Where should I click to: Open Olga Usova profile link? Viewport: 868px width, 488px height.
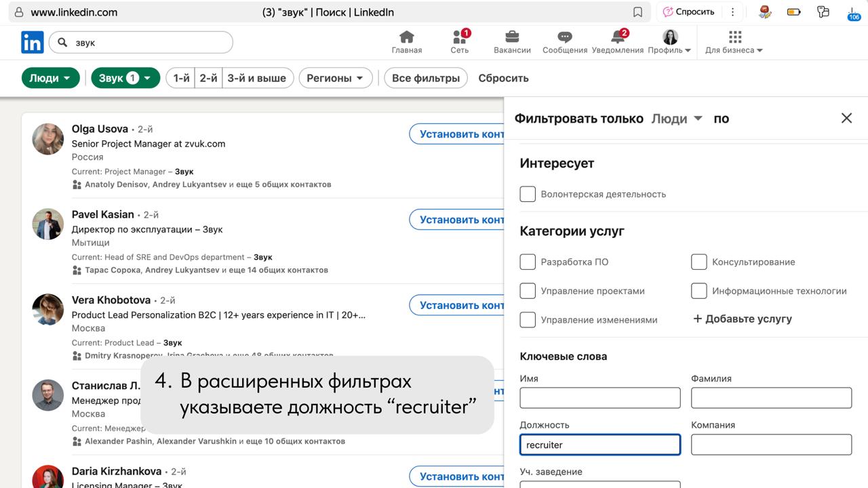pos(100,129)
